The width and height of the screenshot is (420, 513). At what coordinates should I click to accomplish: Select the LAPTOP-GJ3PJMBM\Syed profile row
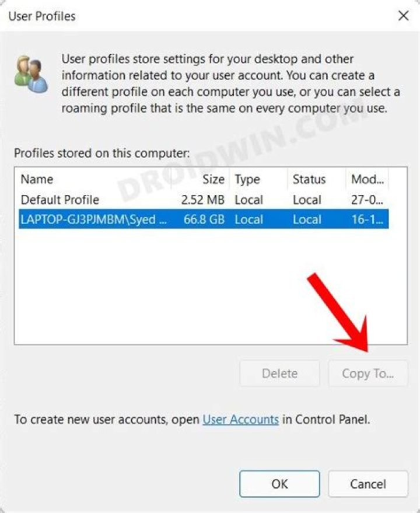(204, 219)
